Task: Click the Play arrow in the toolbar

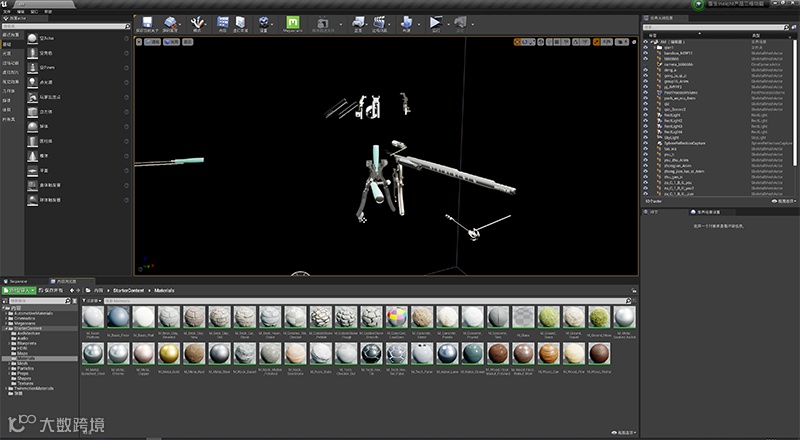Action: click(x=435, y=22)
